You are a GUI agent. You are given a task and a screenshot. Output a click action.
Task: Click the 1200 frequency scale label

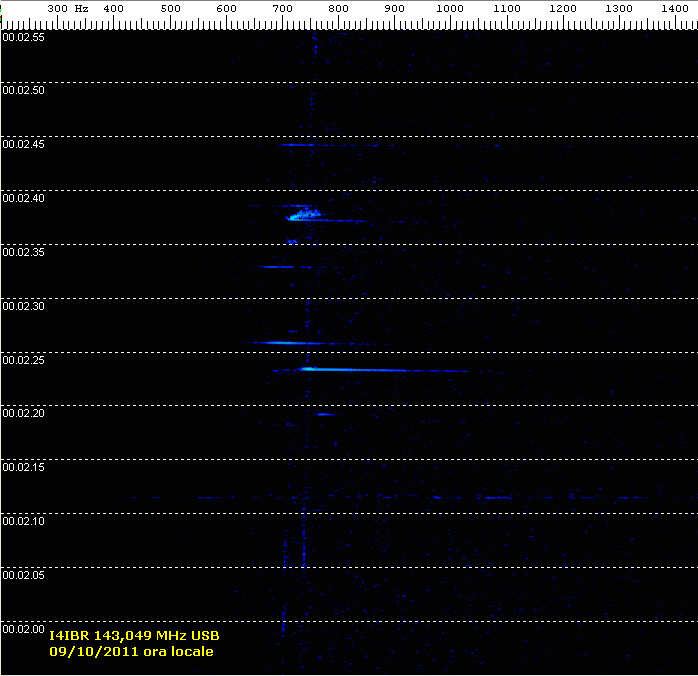pos(563,8)
